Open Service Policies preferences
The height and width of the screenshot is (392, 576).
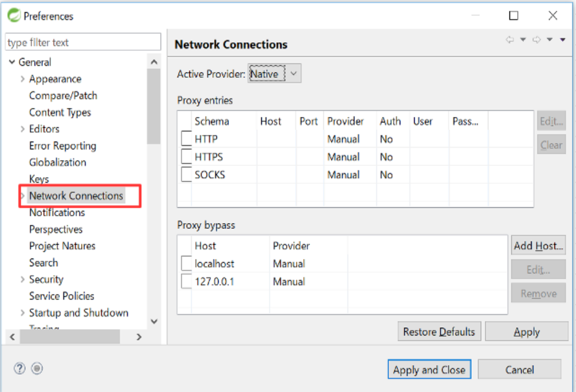pos(62,296)
